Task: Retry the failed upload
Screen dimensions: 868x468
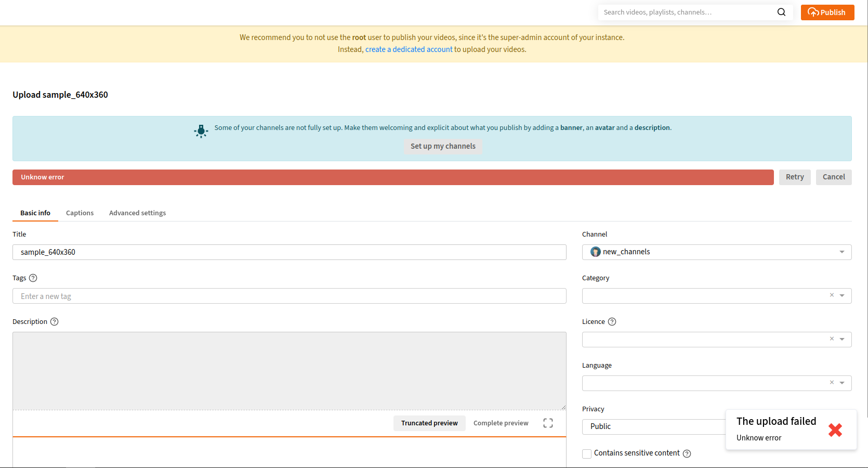Action: click(795, 177)
